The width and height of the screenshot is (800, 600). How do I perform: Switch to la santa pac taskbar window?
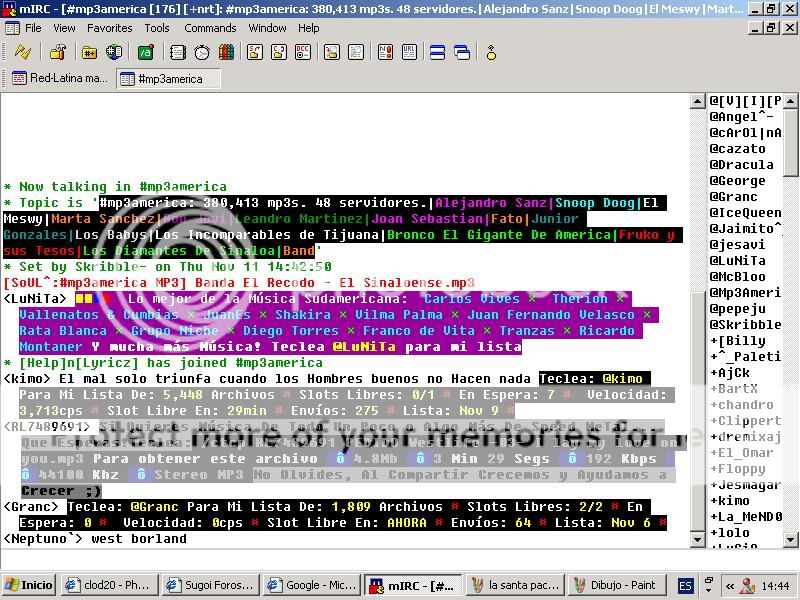coord(515,585)
